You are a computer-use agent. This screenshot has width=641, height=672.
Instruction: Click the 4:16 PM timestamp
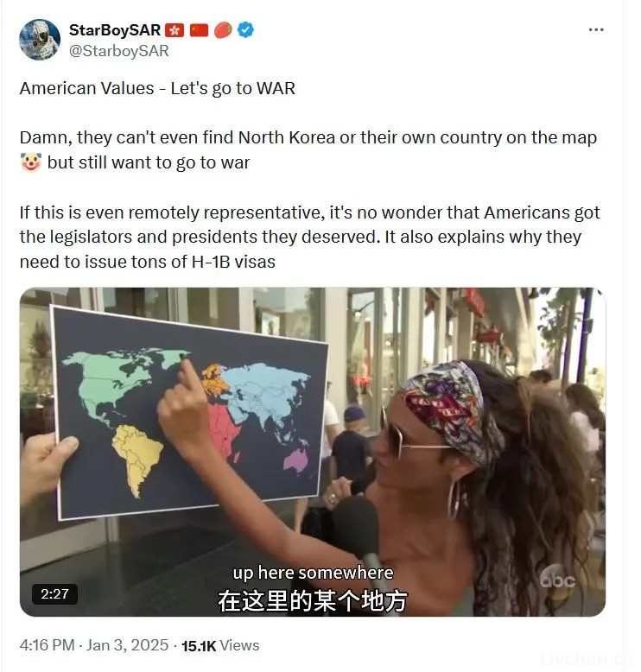click(48, 645)
